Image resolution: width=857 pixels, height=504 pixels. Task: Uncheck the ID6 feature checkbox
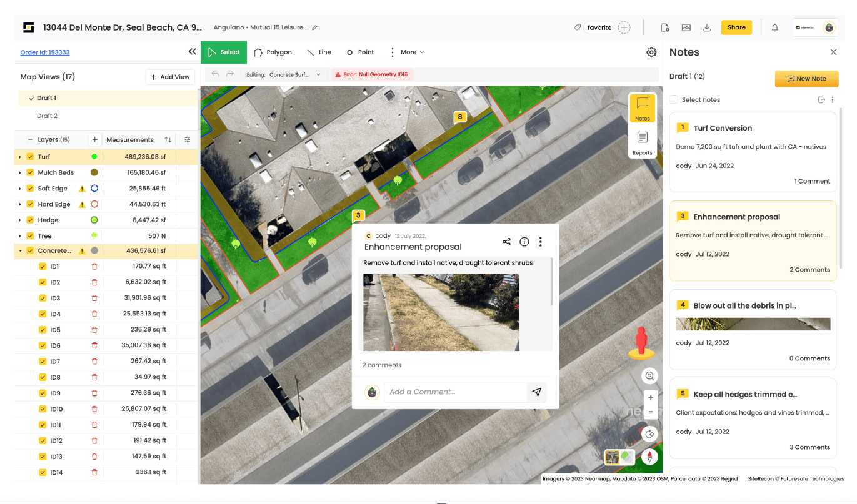pyautogui.click(x=43, y=346)
